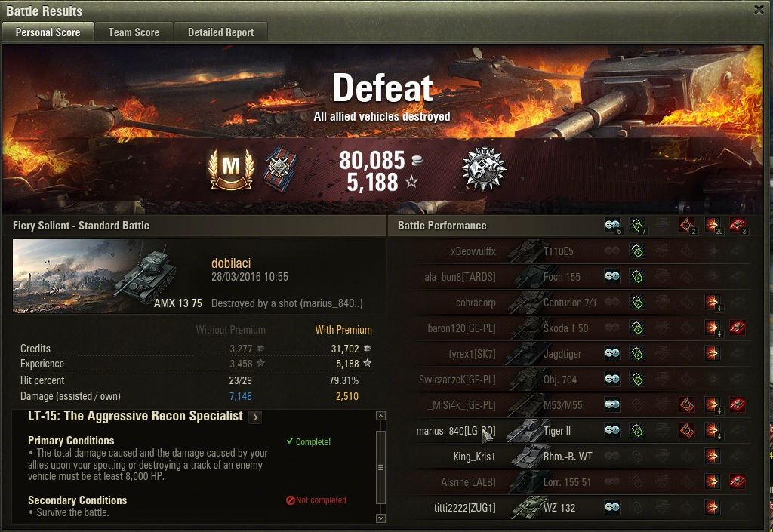Switch to the Team Score tab
Screen dimensions: 773x532
click(134, 32)
